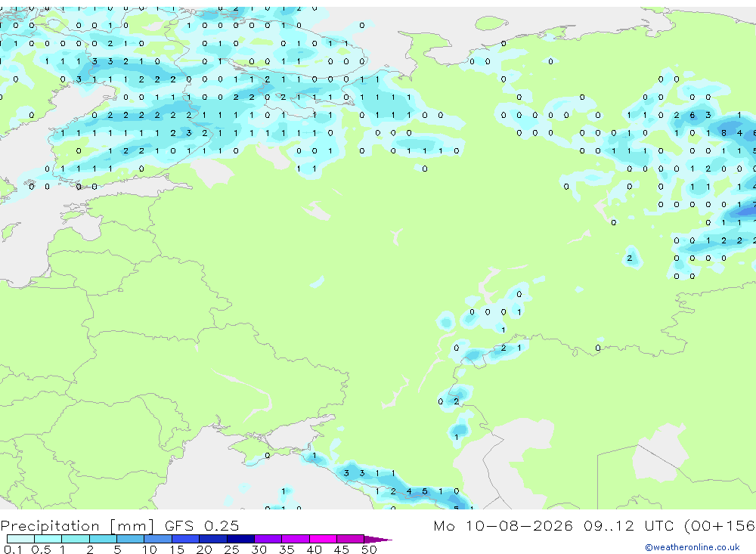This screenshot has width=756, height=554.
Task: Click the 0.1–0.5 mm lightest cyan legend swatch
Action: (x=20, y=539)
